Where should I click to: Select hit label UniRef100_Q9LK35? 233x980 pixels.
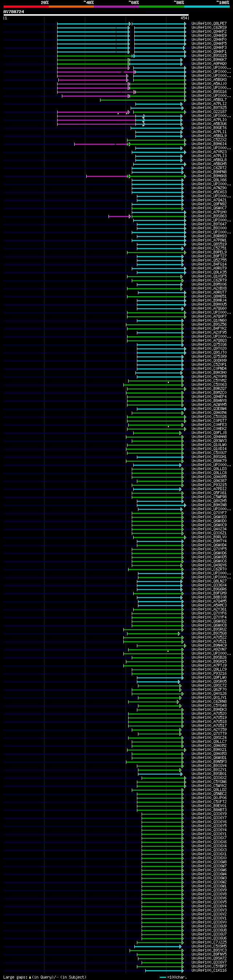[209, 272]
